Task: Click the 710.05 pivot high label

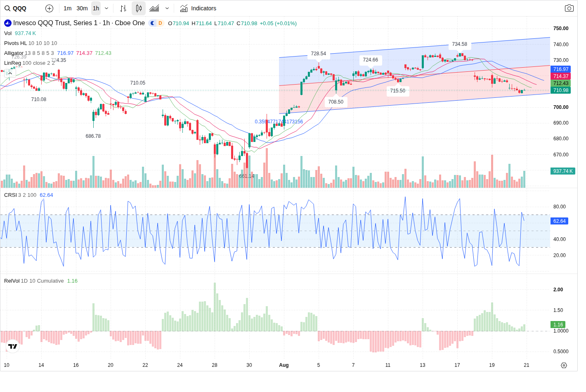Action: pos(138,83)
